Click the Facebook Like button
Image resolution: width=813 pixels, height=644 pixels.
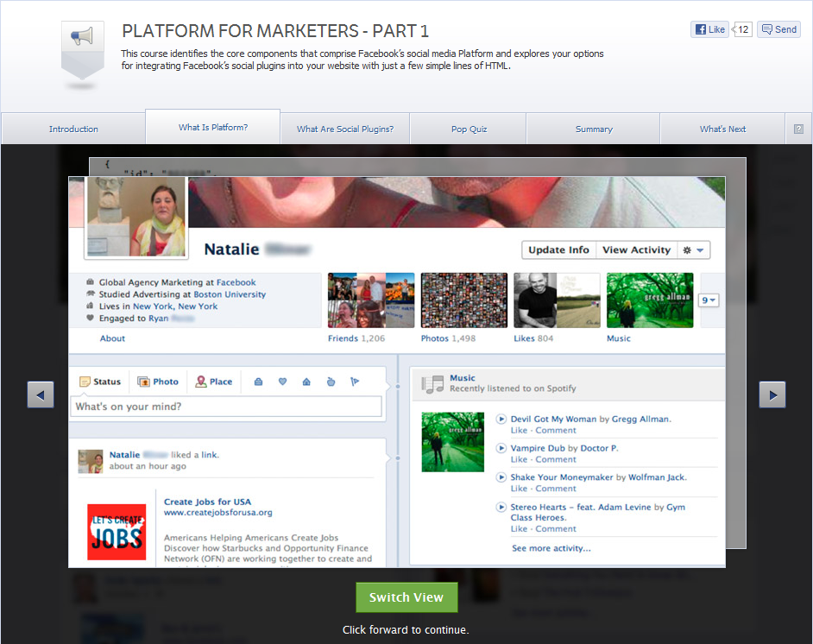(709, 29)
